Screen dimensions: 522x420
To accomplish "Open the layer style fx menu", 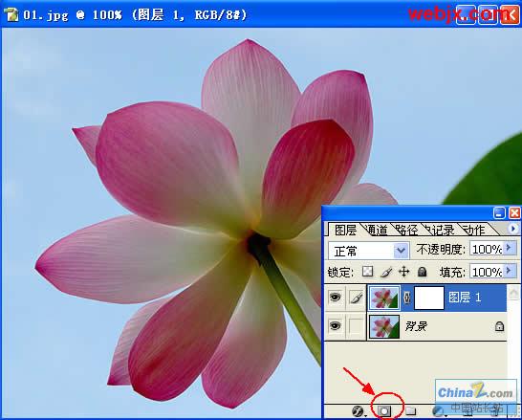I will point(359,411).
